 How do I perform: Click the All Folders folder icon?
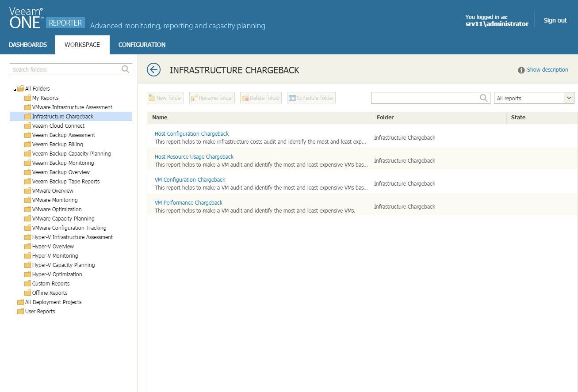click(x=20, y=88)
